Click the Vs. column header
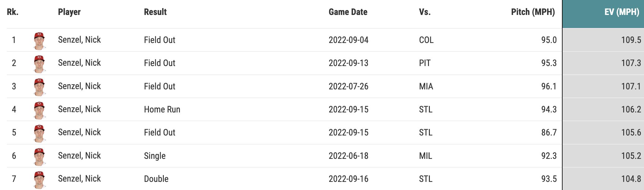This screenshot has width=644, height=190. 425,12
